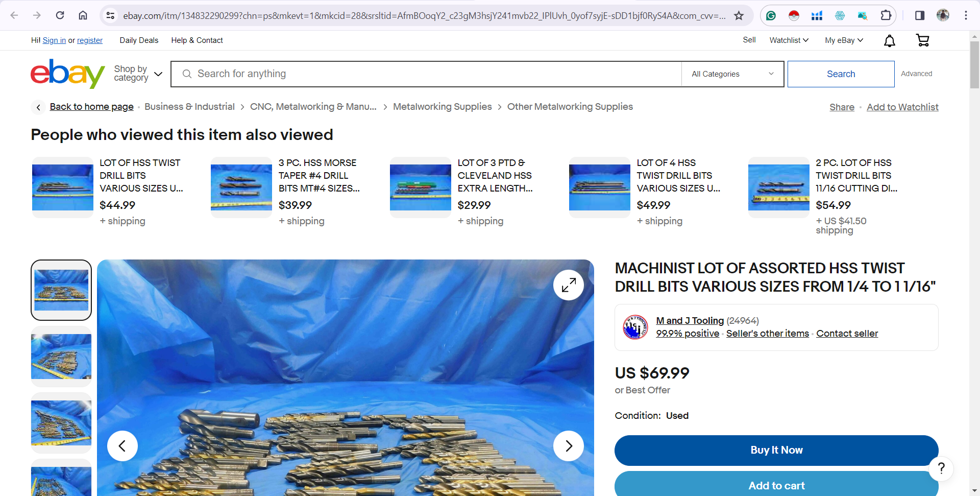Open the teal circular extension icon
The height and width of the screenshot is (496, 980).
coord(840,16)
